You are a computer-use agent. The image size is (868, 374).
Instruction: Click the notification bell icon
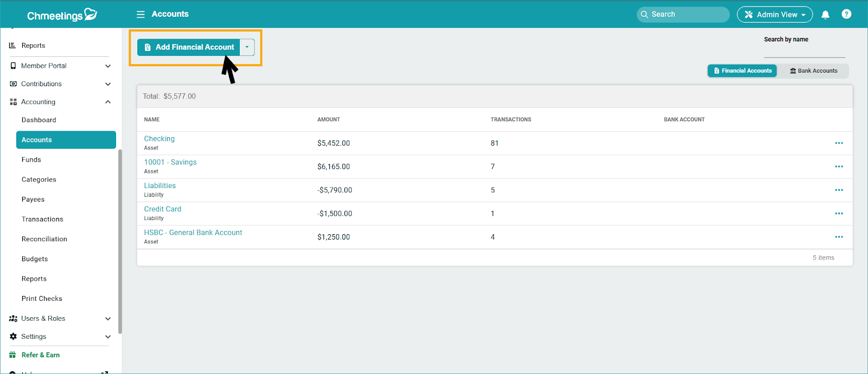825,15
